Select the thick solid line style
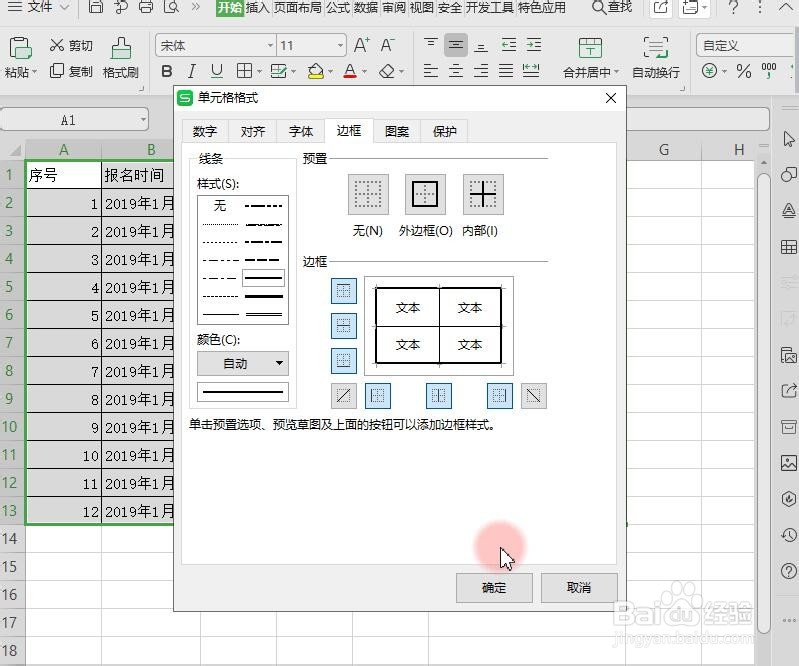This screenshot has height=666, width=799. click(x=263, y=296)
